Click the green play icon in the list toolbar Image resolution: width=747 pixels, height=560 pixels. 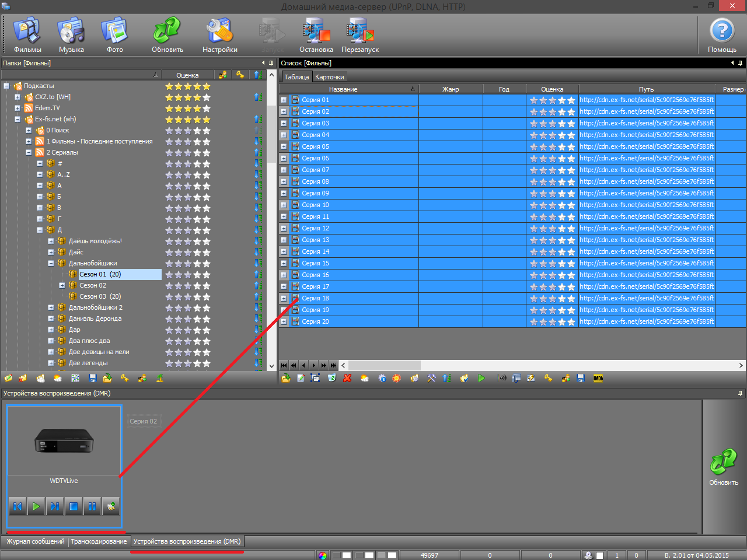(x=481, y=379)
